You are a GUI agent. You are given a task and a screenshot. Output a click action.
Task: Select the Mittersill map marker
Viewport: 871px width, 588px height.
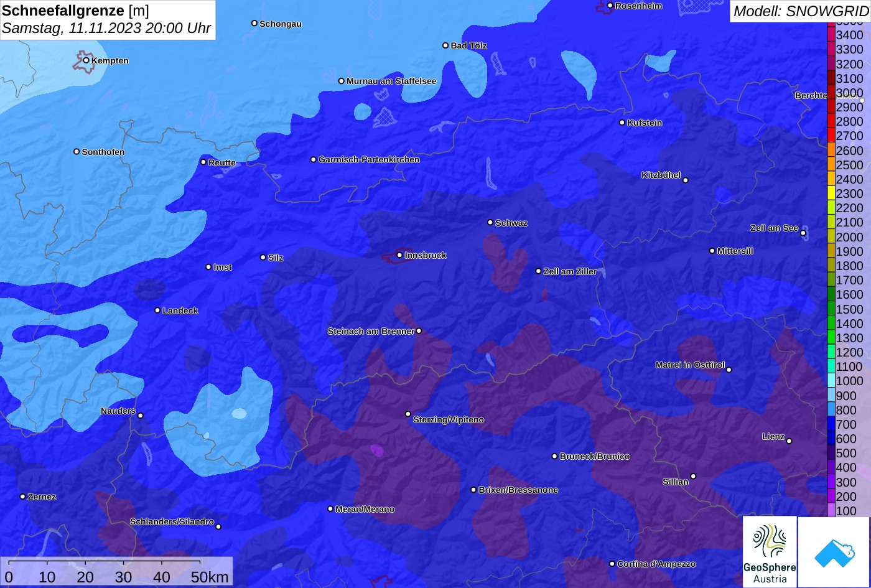point(712,251)
